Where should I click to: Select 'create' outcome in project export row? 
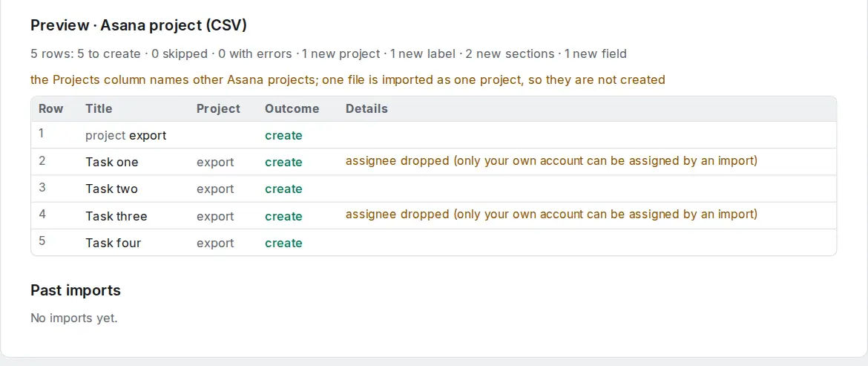(x=283, y=136)
